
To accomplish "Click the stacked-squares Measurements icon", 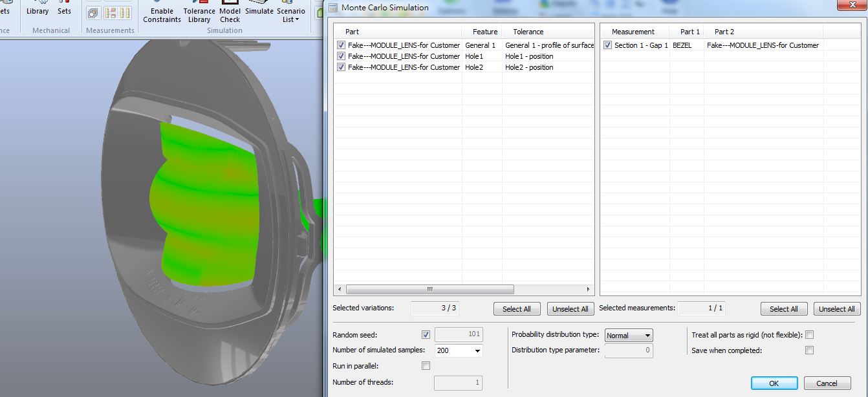I will coord(93,13).
